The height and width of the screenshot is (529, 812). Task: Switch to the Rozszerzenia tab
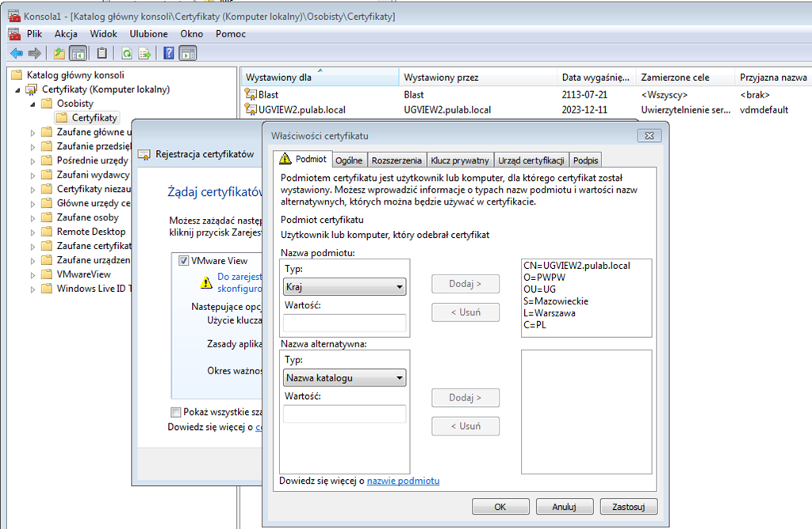point(398,160)
